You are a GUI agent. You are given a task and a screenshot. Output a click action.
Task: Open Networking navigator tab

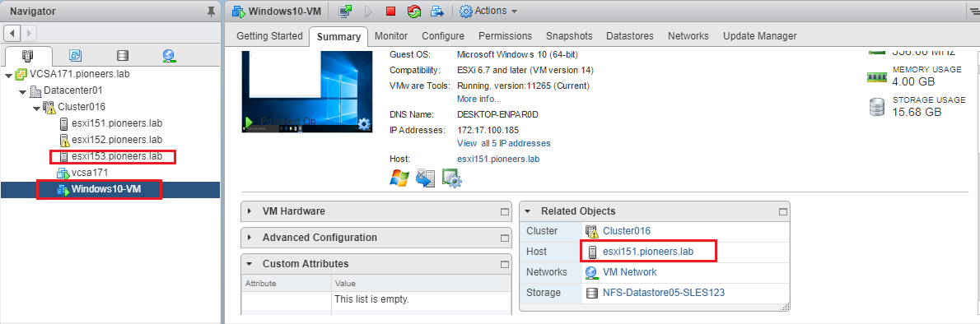click(169, 56)
